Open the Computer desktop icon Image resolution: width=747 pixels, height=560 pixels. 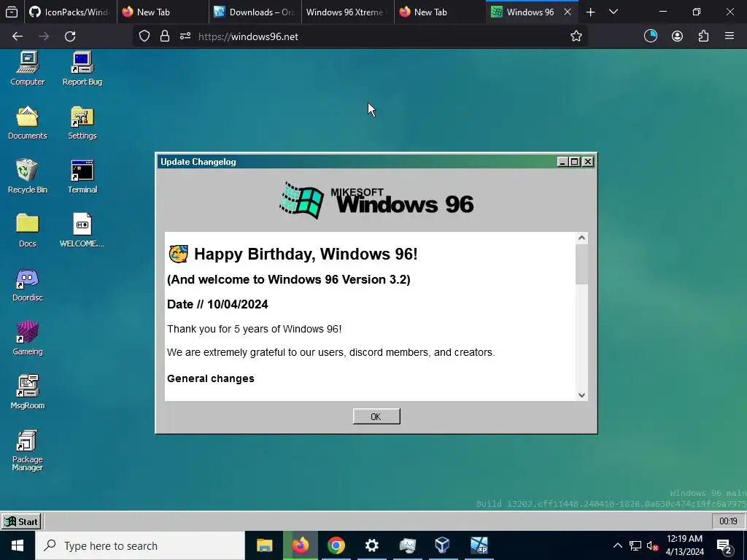click(28, 68)
